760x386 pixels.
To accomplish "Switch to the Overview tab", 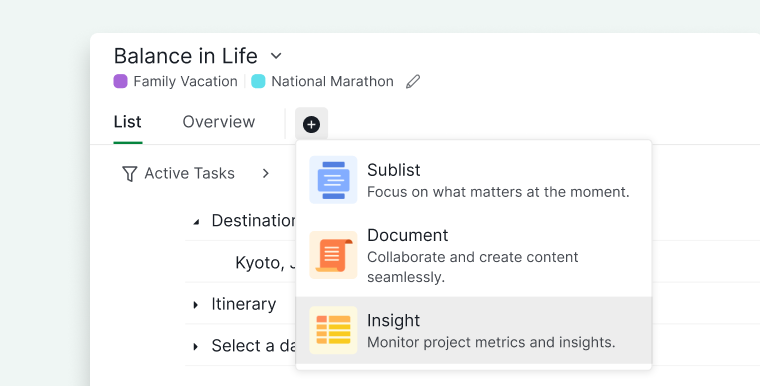I will click(x=219, y=122).
